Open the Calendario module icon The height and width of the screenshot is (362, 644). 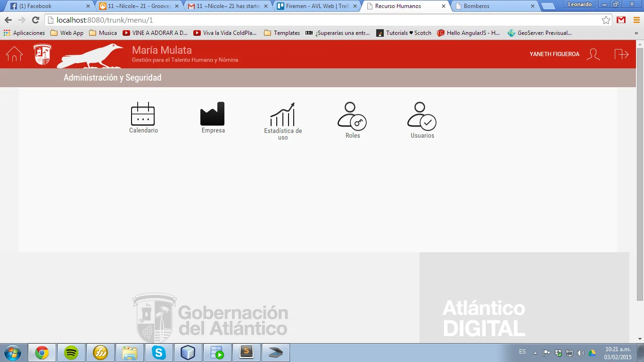(143, 114)
